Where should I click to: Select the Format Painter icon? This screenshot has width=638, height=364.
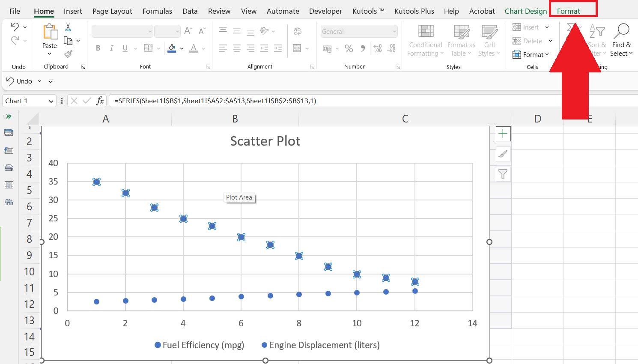tap(67, 54)
